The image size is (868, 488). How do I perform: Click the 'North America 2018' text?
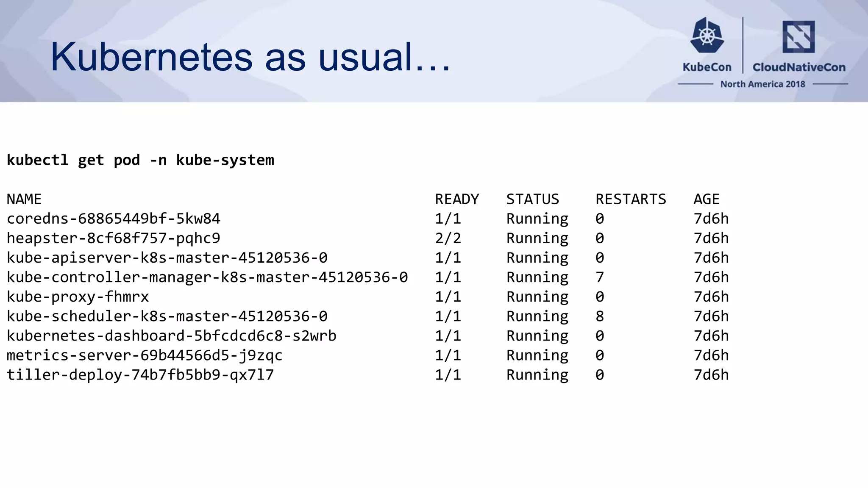tap(762, 84)
